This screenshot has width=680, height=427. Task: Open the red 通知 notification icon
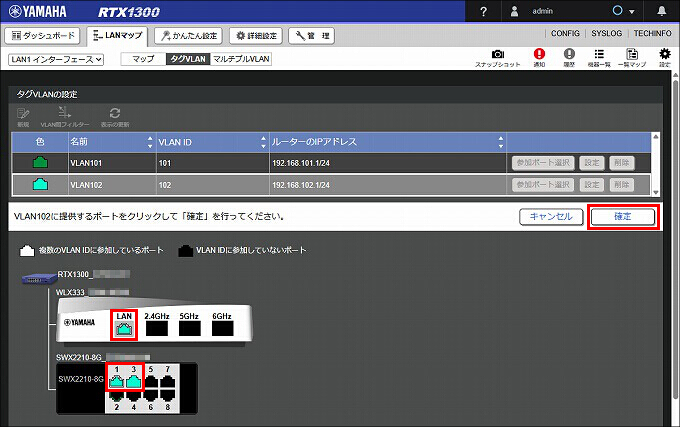[539, 58]
